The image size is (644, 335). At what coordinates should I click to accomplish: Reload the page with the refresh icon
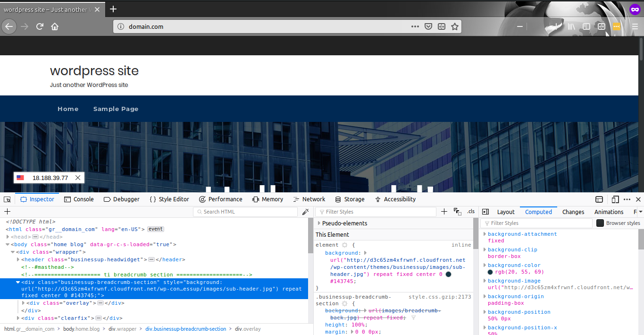tap(40, 26)
